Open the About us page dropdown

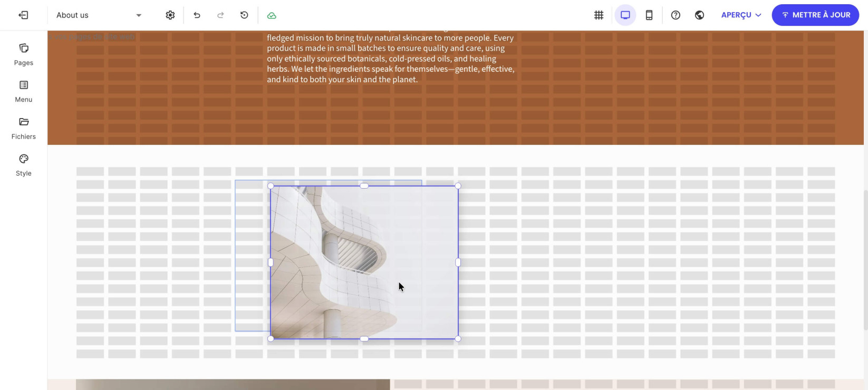pos(99,15)
